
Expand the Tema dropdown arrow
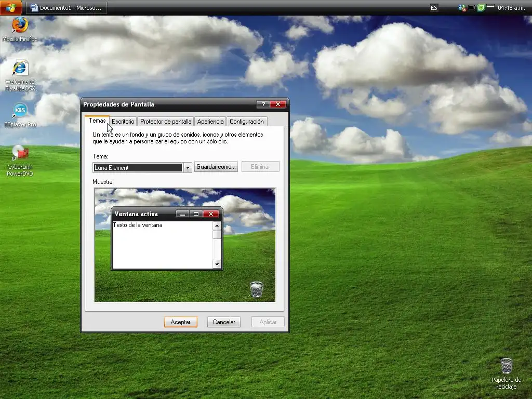click(x=188, y=168)
